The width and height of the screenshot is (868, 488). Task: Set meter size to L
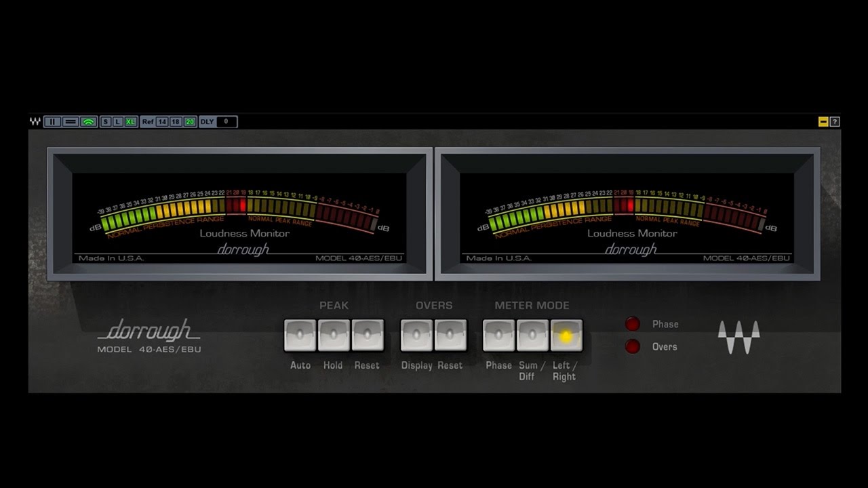point(117,122)
